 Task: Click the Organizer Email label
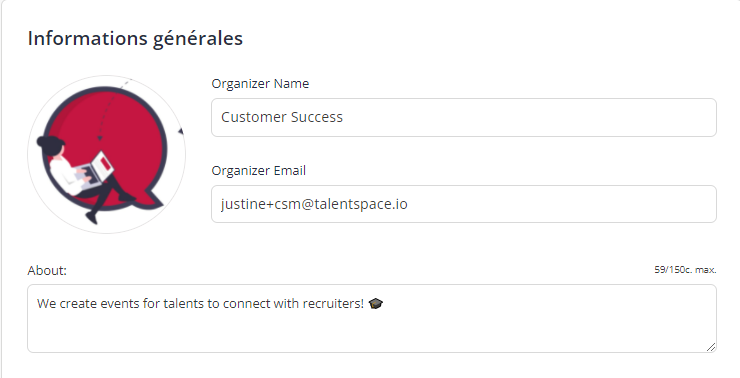[259, 170]
